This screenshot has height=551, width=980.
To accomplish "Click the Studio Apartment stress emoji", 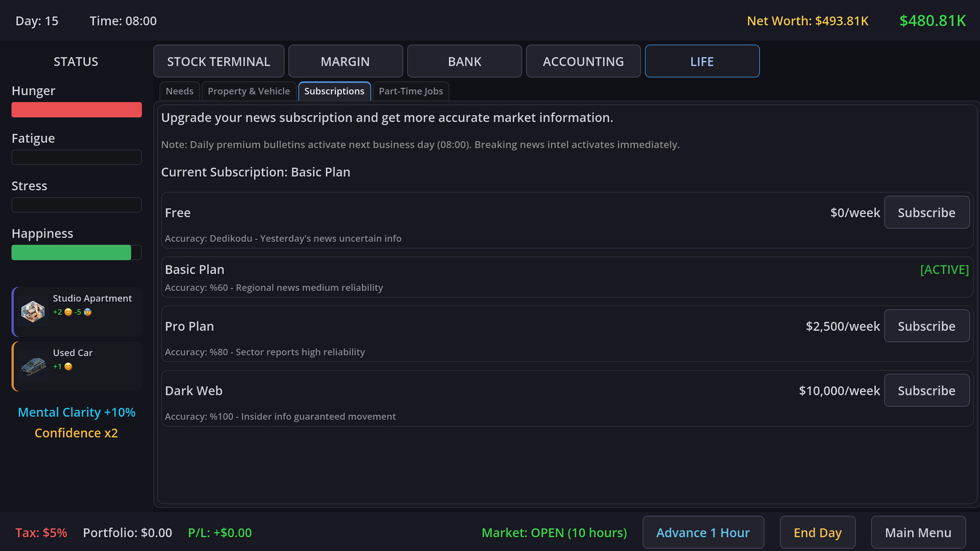I will (88, 312).
